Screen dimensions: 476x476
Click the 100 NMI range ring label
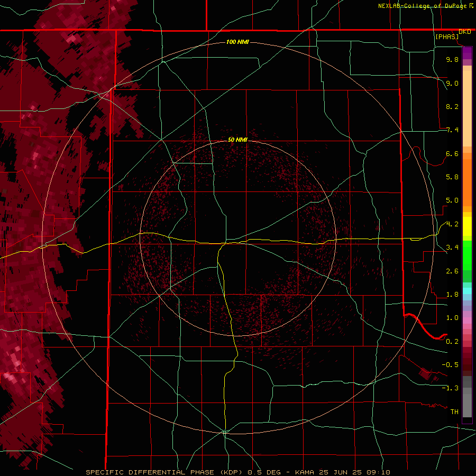point(237,42)
